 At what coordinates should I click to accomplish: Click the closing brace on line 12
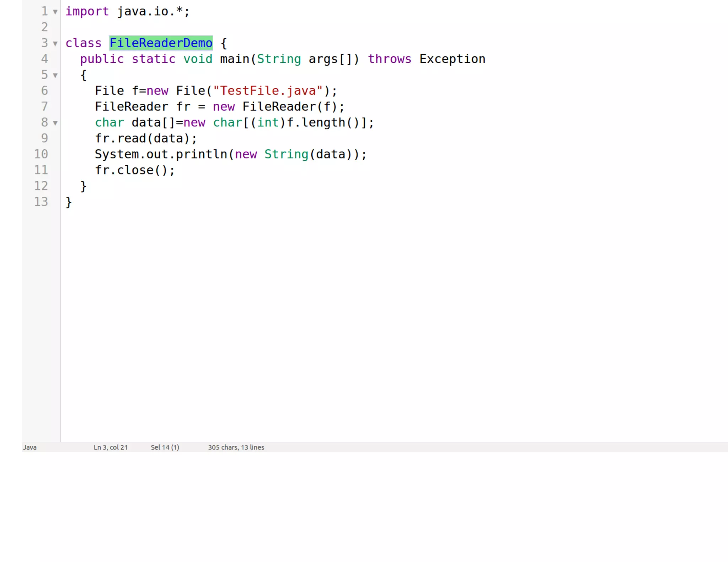tap(84, 186)
